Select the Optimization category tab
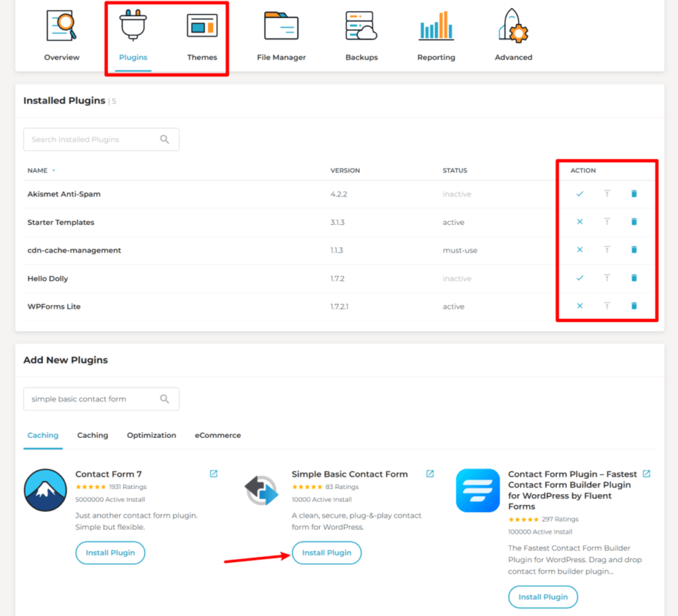The height and width of the screenshot is (616, 678). [152, 435]
